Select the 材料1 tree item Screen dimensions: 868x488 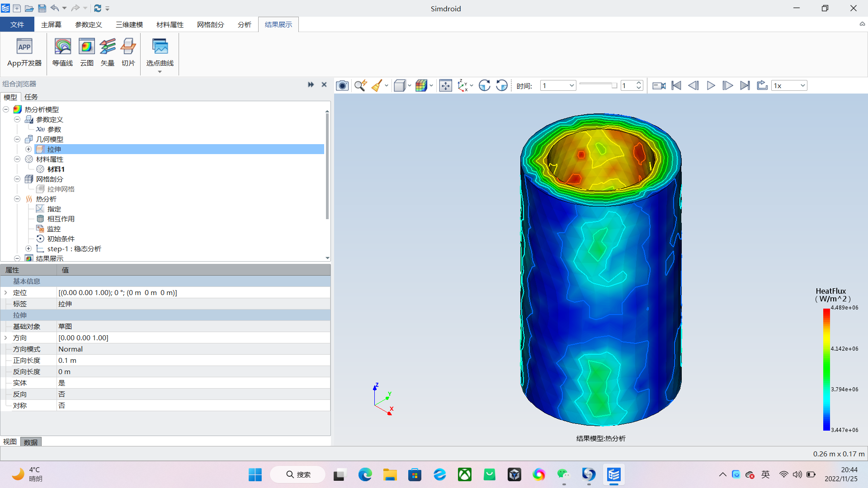pyautogui.click(x=56, y=169)
